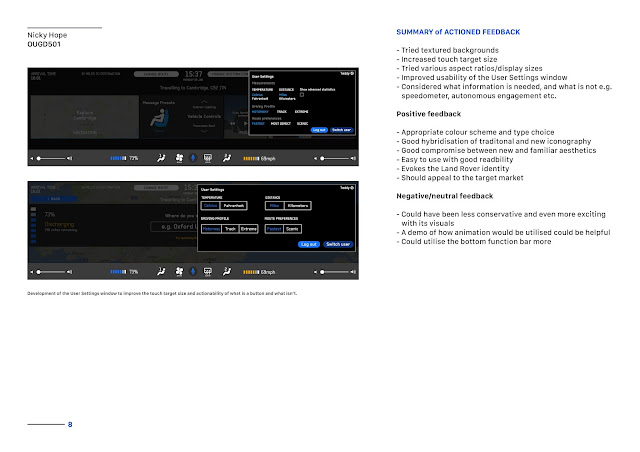Image resolution: width=640 pixels, height=452 pixels.
Task: Click Switch user button in top mockup
Action: tap(342, 130)
